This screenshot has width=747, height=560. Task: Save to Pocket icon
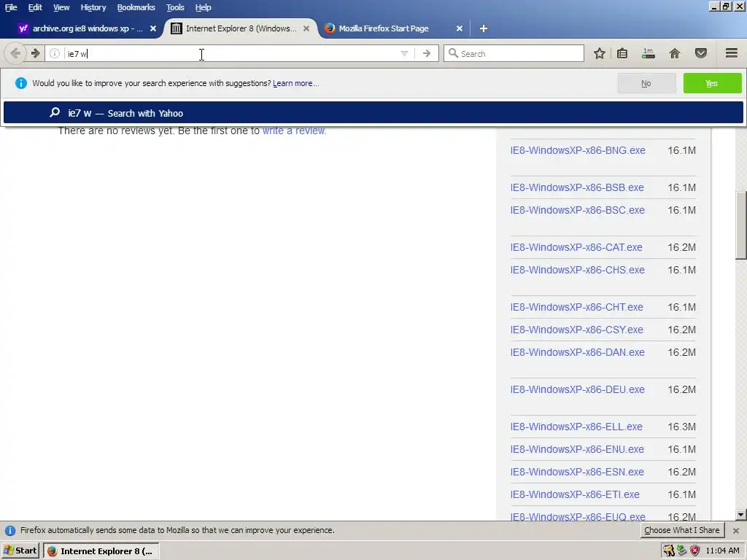click(700, 53)
